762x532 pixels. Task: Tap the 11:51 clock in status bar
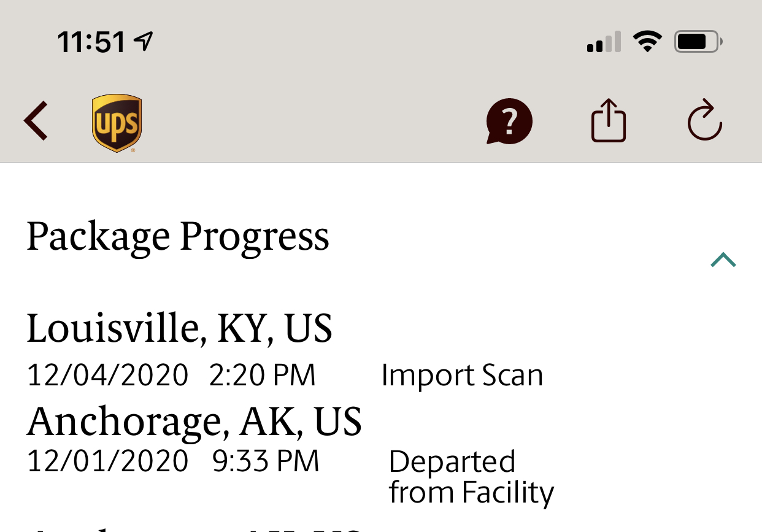coord(91,43)
